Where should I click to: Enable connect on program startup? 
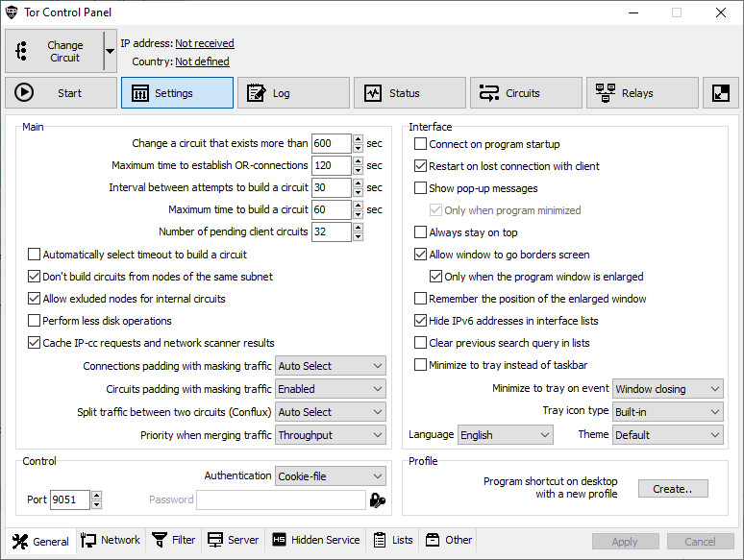click(420, 144)
